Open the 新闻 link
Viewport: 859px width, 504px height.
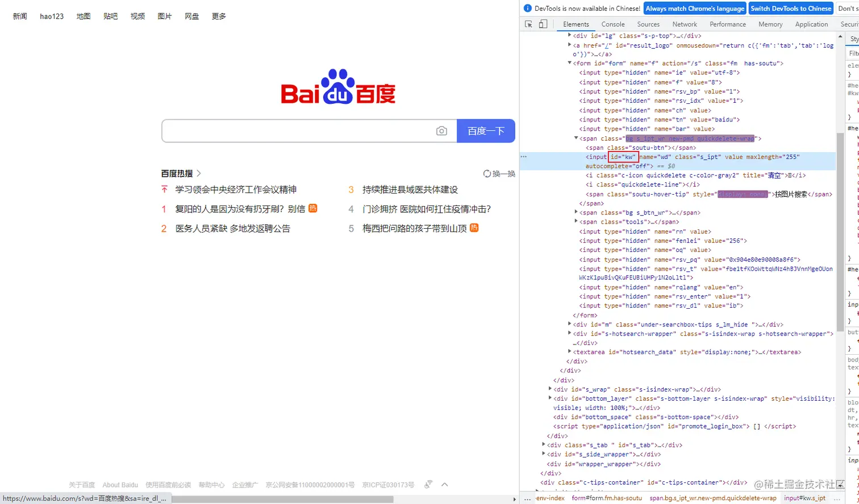click(x=20, y=16)
